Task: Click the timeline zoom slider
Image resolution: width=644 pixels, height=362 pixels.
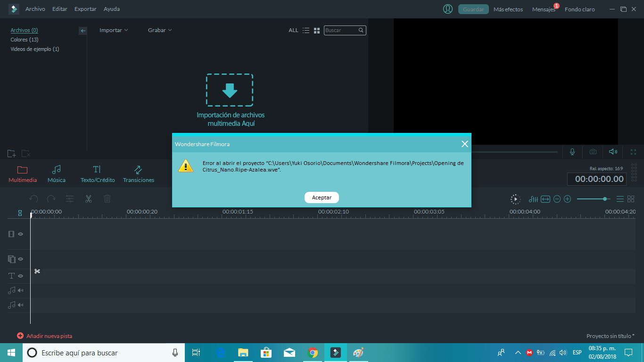Action: pos(594,199)
